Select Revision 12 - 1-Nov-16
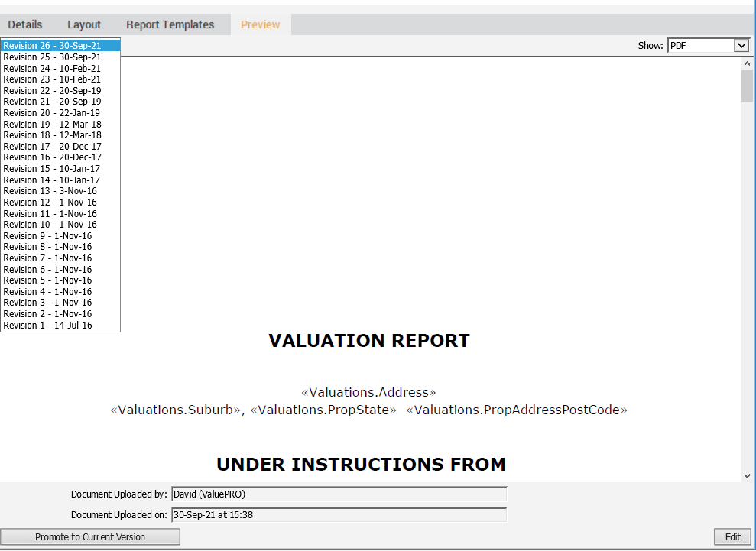This screenshot has height=551, width=756. (60, 203)
